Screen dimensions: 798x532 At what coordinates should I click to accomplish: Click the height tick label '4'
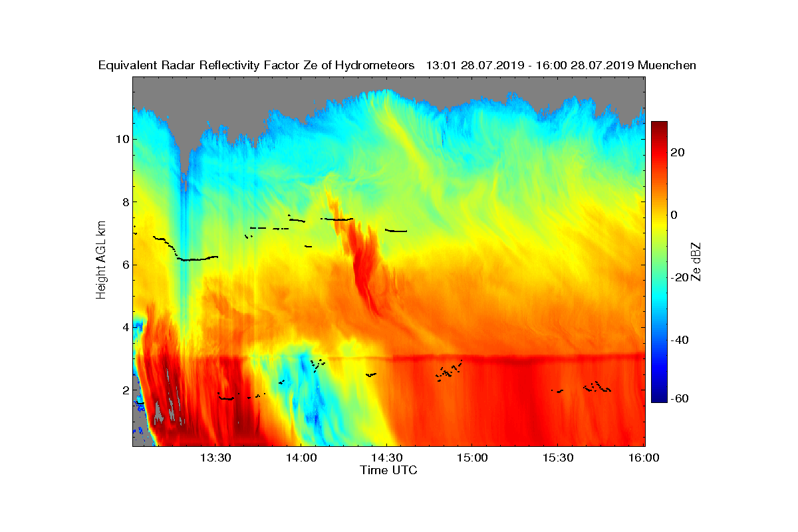point(125,327)
